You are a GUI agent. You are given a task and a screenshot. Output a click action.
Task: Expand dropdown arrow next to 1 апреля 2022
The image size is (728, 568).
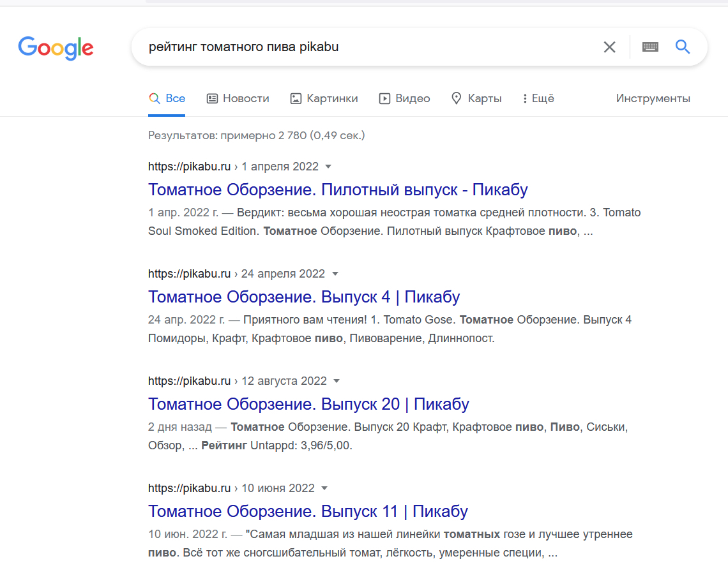pyautogui.click(x=328, y=167)
